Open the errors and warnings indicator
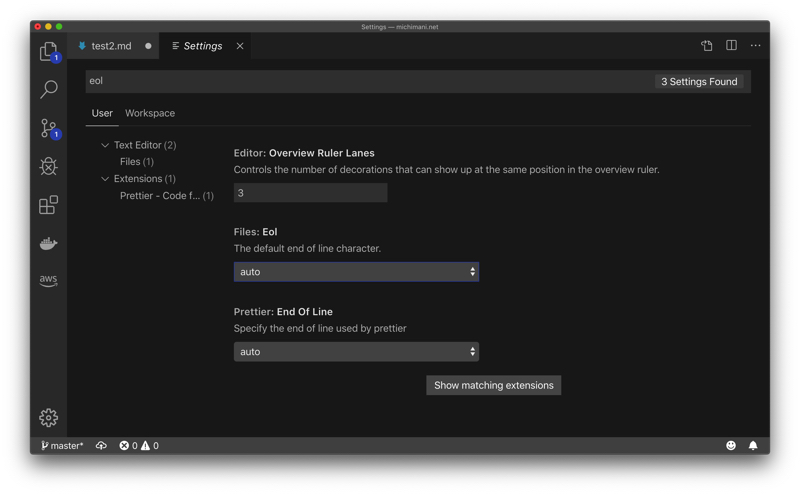Viewport: 800px width, 494px height. tap(139, 446)
